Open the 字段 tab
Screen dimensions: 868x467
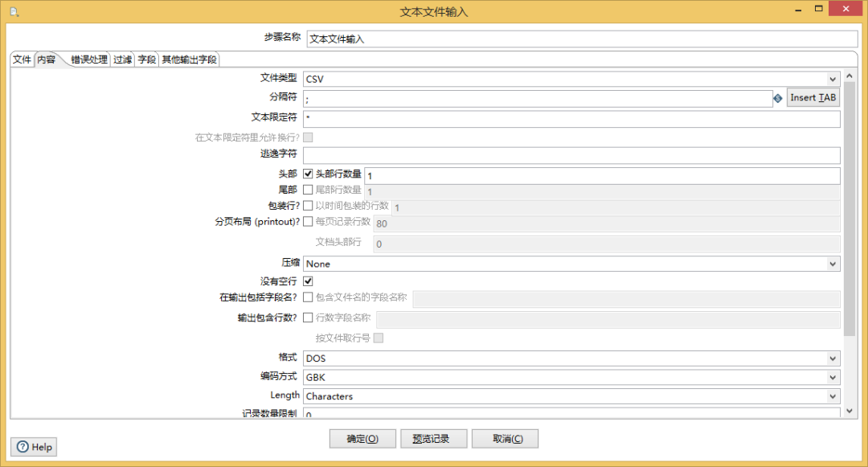(146, 59)
